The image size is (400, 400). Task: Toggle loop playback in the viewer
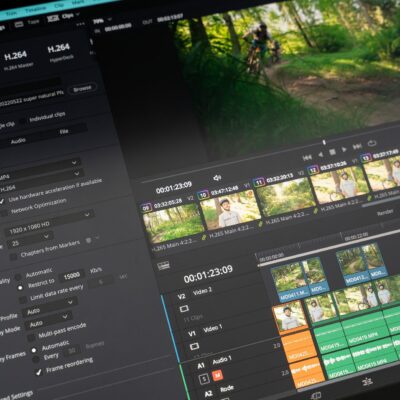click(372, 144)
